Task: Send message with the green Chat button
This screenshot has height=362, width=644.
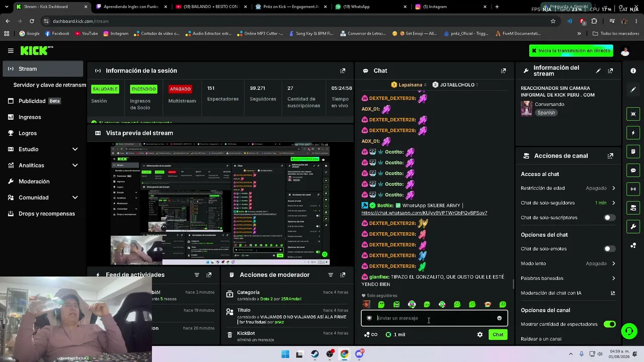Action: coord(498,334)
